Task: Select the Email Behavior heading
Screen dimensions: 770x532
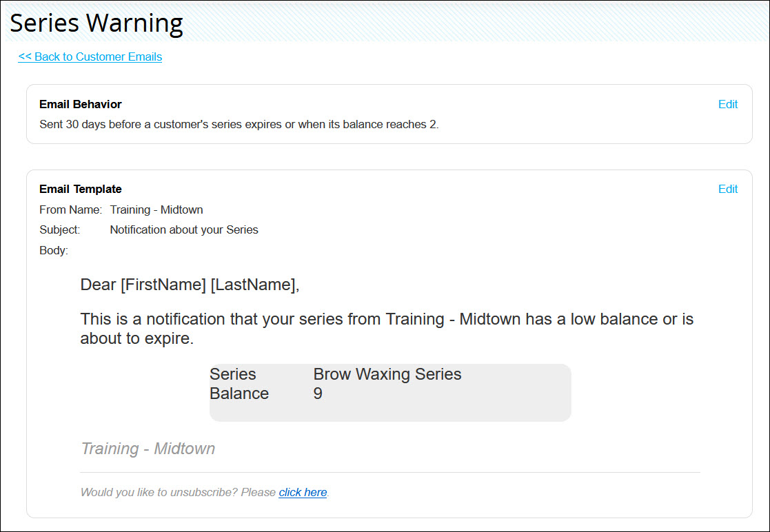Action: (81, 104)
